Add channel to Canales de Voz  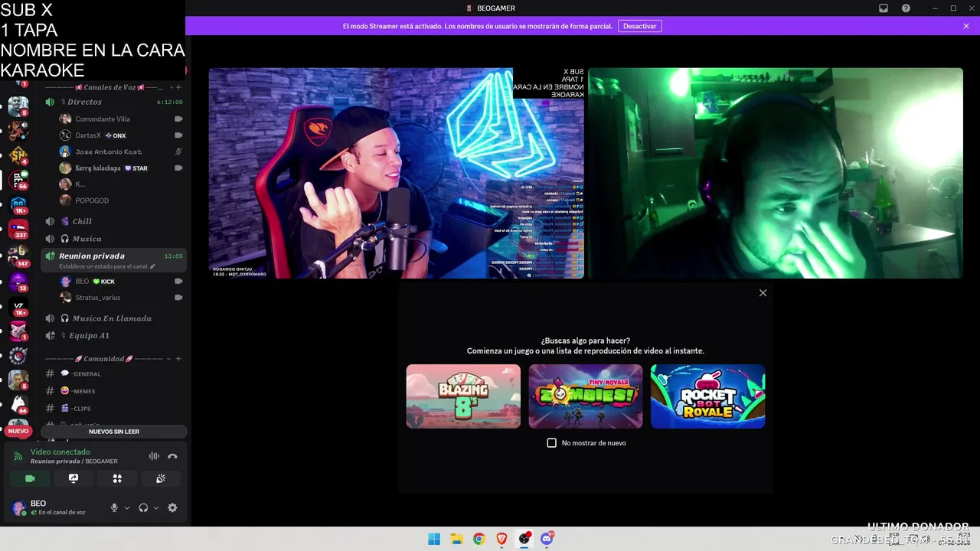coord(178,87)
